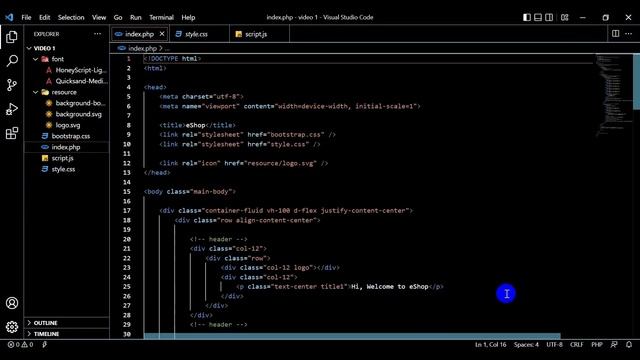
Task: Open the Extensions view
Action: click(x=12, y=133)
